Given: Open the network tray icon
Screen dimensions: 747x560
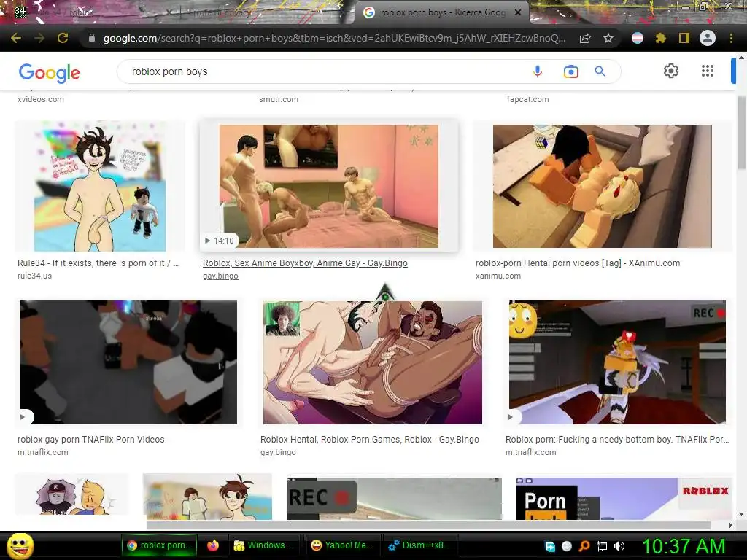Looking at the screenshot, I should 601,546.
